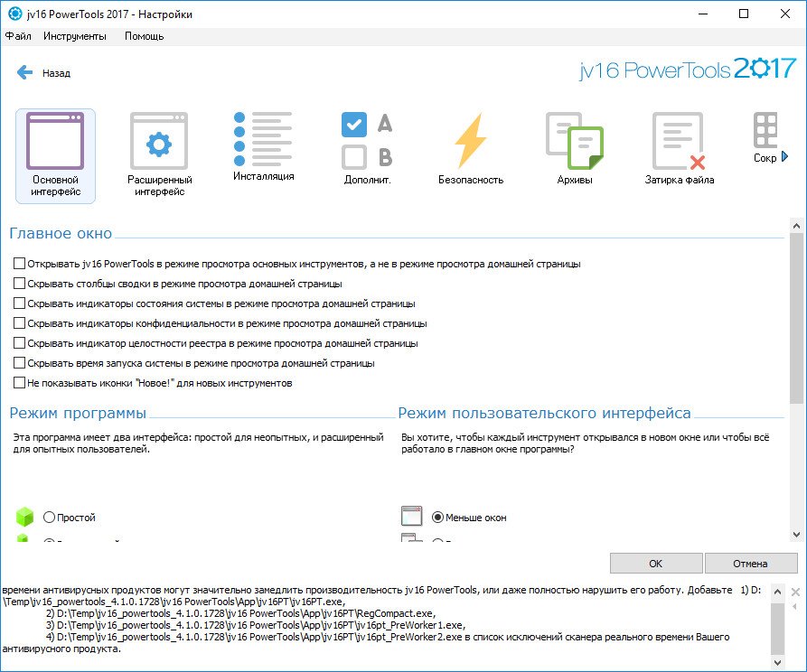Open the Безопасность lightning category
807x672 pixels.
point(471,149)
